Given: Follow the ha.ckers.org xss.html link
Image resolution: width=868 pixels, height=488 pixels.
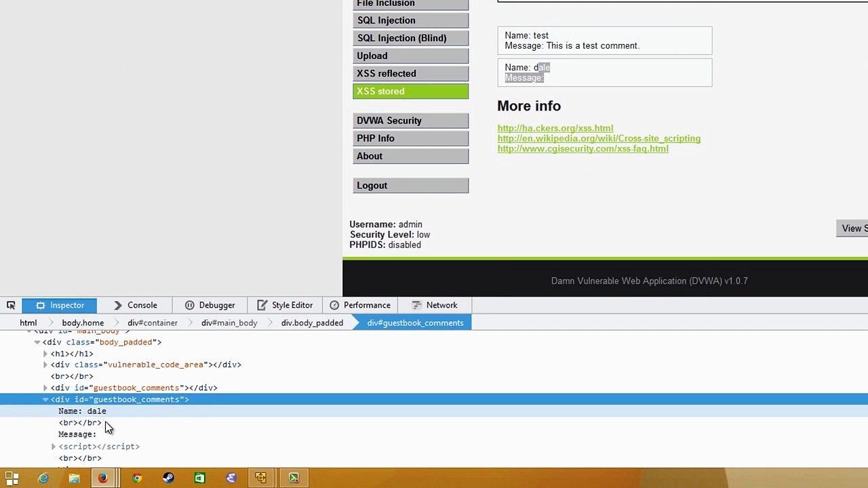Looking at the screenshot, I should coord(555,128).
